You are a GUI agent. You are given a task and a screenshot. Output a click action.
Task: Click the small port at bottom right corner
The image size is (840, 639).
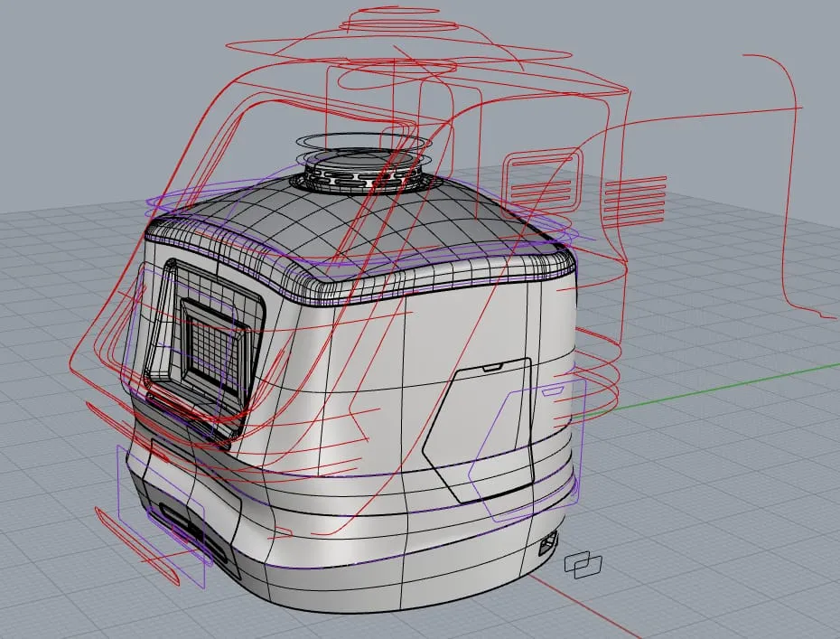tap(548, 544)
